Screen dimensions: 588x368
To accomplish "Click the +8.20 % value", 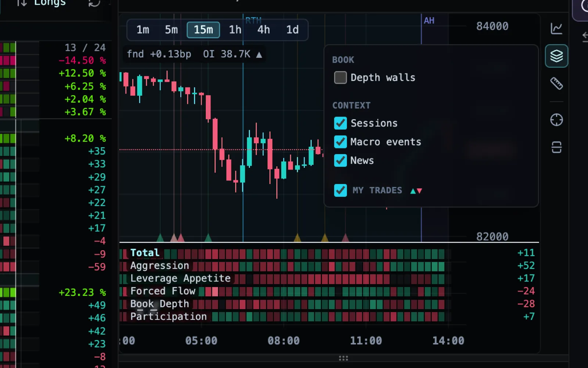I will click(85, 138).
